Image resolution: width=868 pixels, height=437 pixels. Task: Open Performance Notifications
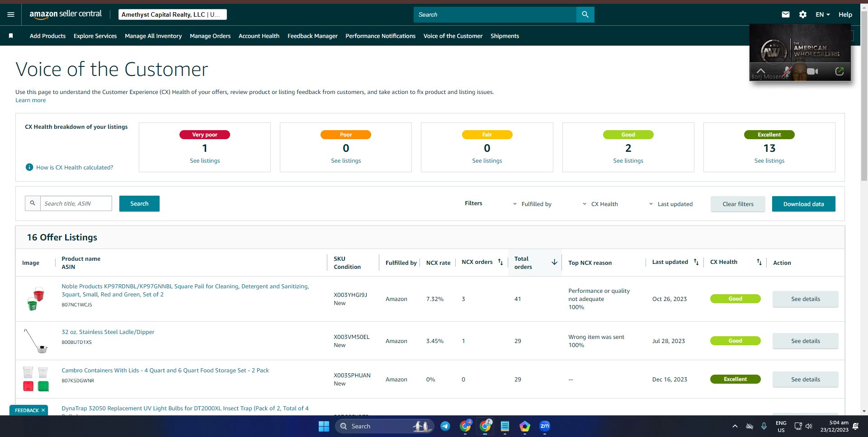click(x=381, y=36)
